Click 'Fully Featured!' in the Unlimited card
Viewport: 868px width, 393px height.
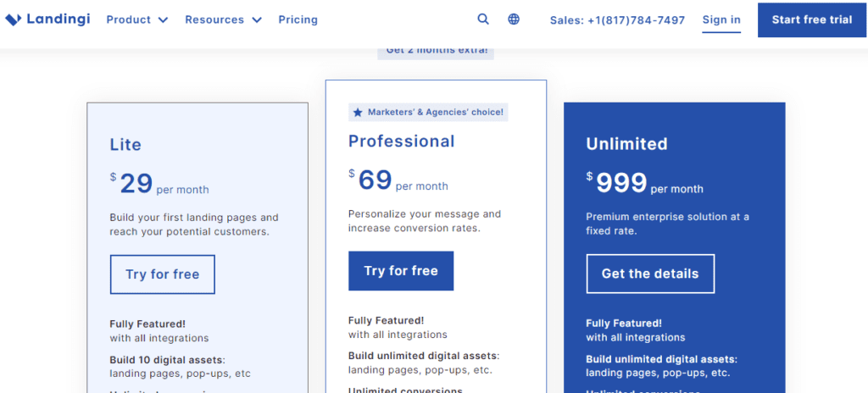[624, 324]
